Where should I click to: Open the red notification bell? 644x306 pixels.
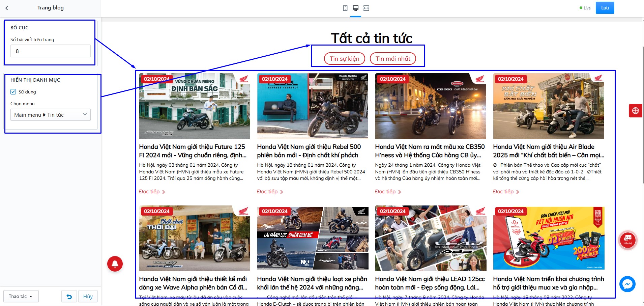115,264
